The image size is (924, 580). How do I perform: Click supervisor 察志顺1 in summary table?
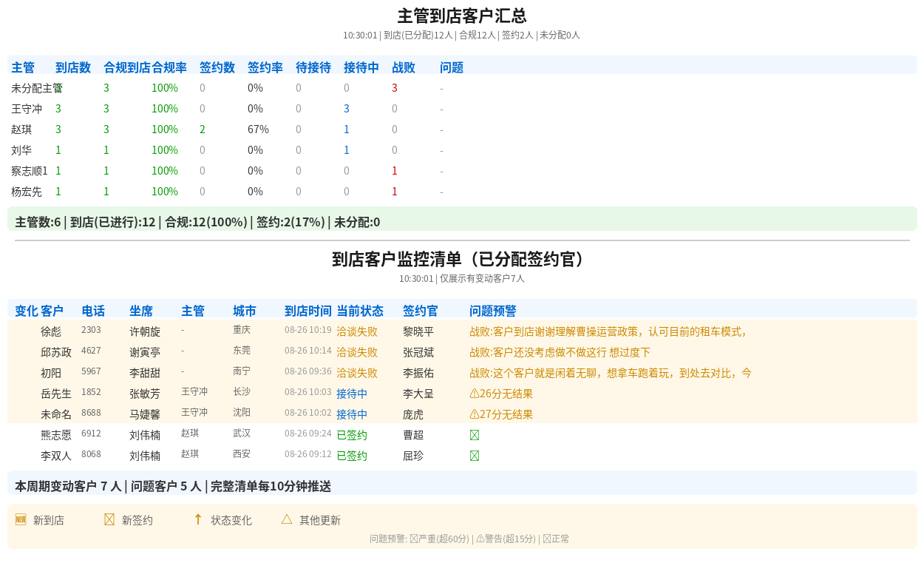tap(30, 171)
